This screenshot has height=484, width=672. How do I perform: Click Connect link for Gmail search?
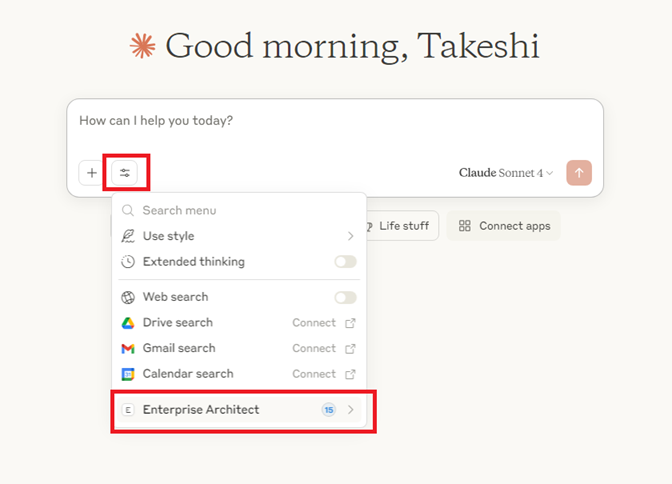coord(314,349)
